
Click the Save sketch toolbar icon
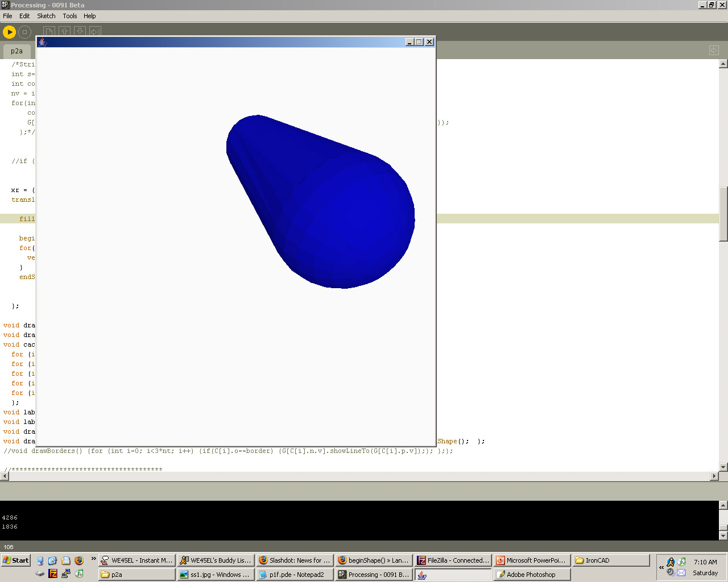click(80, 32)
